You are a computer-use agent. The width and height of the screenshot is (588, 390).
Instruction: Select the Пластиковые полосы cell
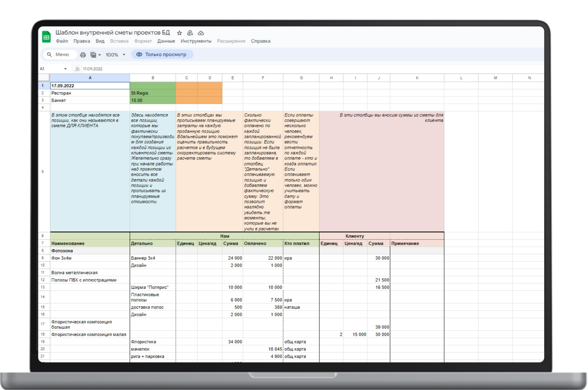click(153, 297)
